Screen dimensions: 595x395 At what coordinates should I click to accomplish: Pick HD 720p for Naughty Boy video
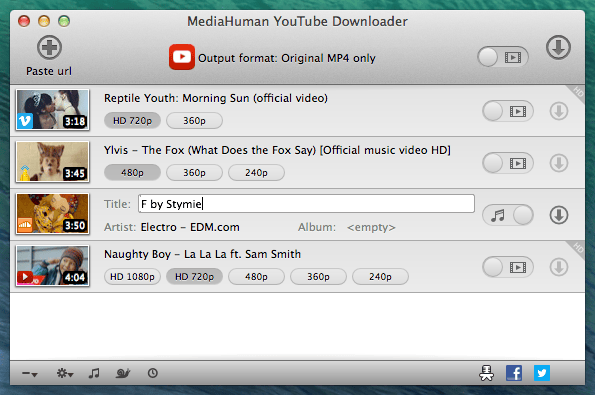tap(194, 277)
